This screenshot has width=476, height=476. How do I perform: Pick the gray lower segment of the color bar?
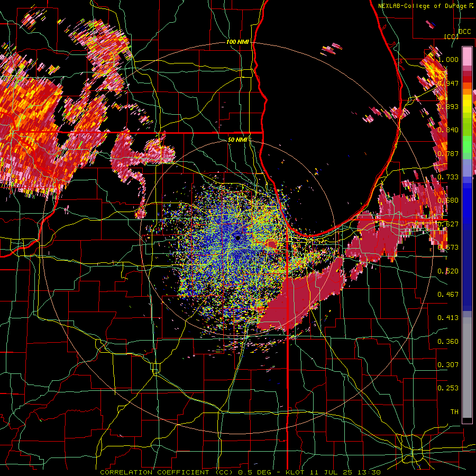[467, 368]
